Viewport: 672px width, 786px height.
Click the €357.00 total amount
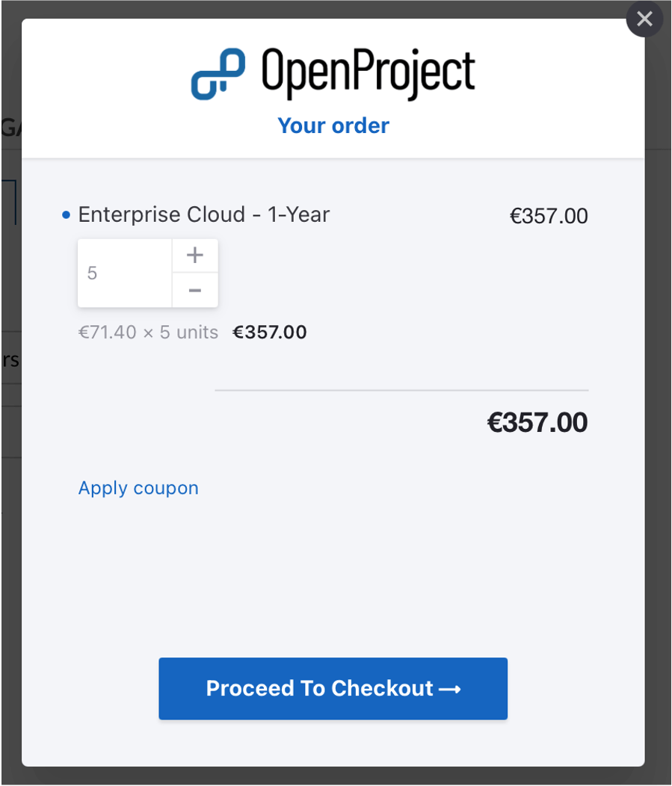coord(536,422)
